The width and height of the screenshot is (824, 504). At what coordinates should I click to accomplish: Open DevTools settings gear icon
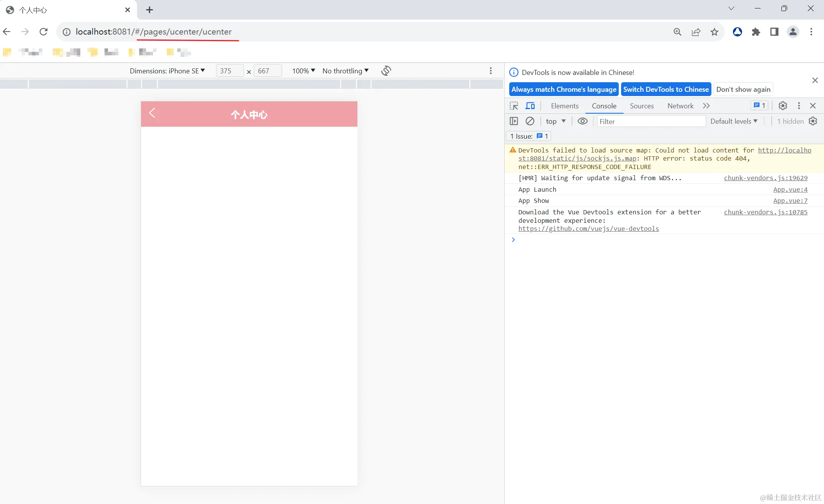coord(782,106)
